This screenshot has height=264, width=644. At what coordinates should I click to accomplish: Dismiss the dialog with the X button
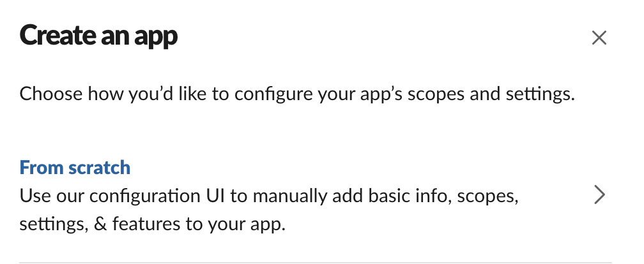tap(599, 38)
